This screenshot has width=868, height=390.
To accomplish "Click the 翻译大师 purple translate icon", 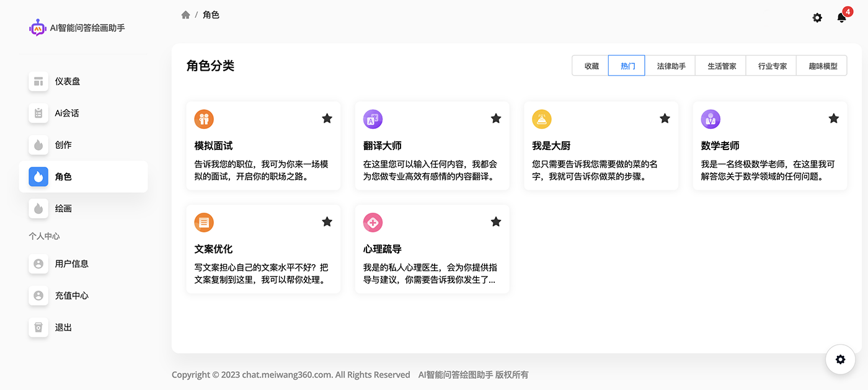I will point(373,119).
